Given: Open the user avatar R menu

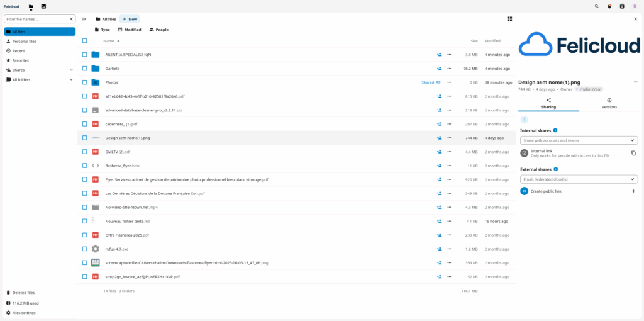Looking at the screenshot, I should click(635, 6).
